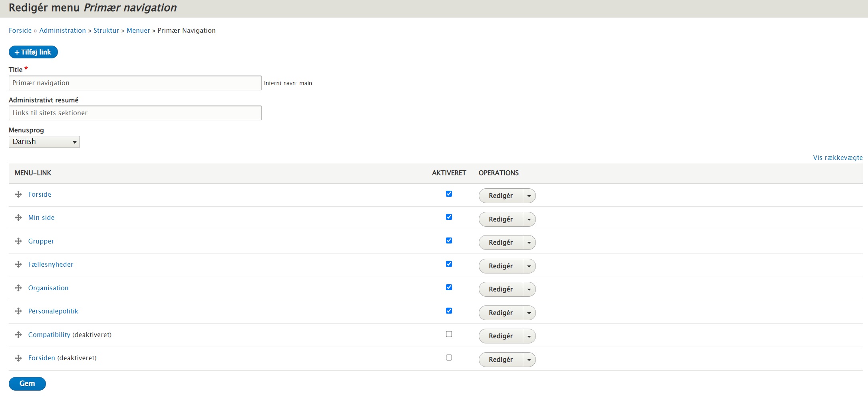This screenshot has height=411, width=868.
Task: Click Vis rækkevægte link
Action: (837, 158)
